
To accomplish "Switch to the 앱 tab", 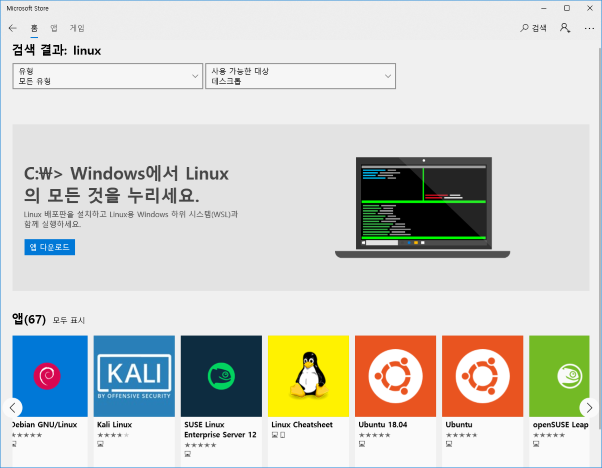I will pyautogui.click(x=54, y=28).
